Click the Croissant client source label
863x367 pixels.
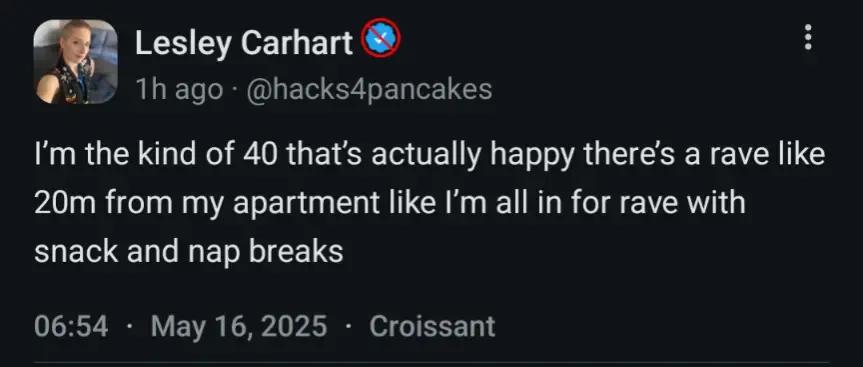[x=432, y=326]
